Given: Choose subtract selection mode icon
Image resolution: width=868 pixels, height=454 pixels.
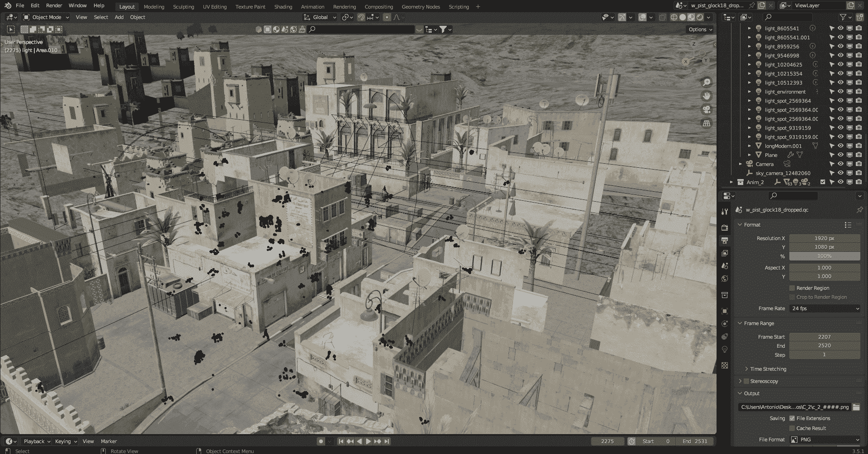Looking at the screenshot, I should point(42,29).
